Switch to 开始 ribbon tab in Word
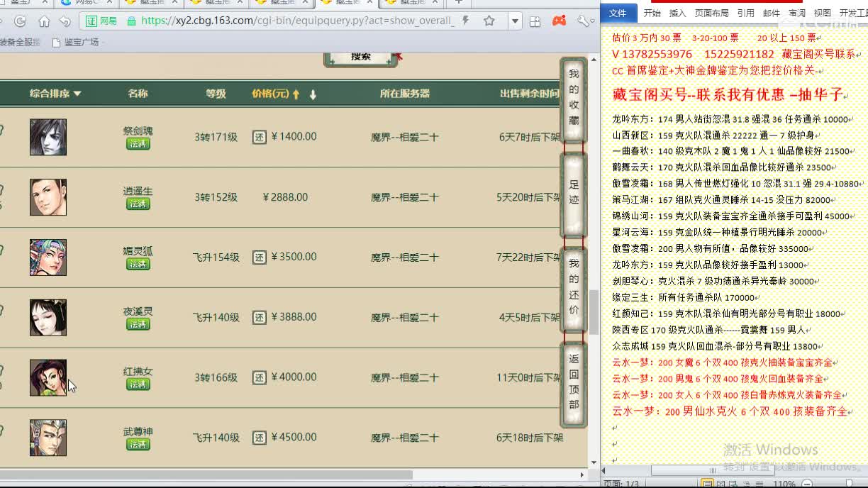Viewport: 868px width, 488px height. coord(652,13)
